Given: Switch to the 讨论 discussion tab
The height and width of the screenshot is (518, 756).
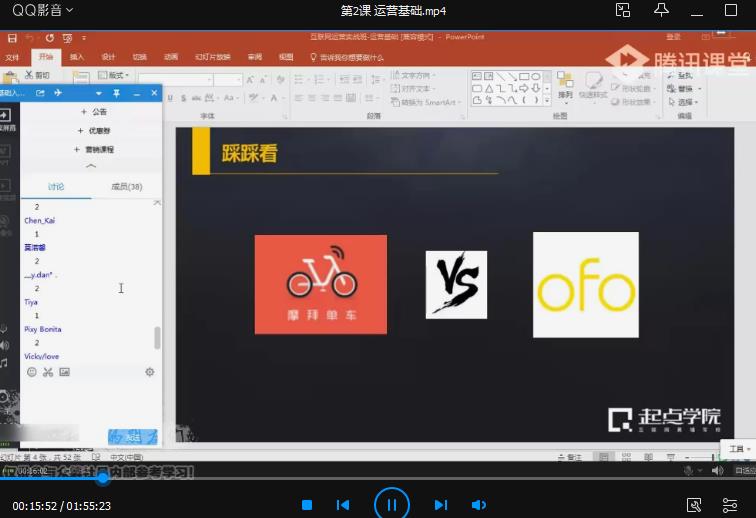Looking at the screenshot, I should click(x=56, y=187).
